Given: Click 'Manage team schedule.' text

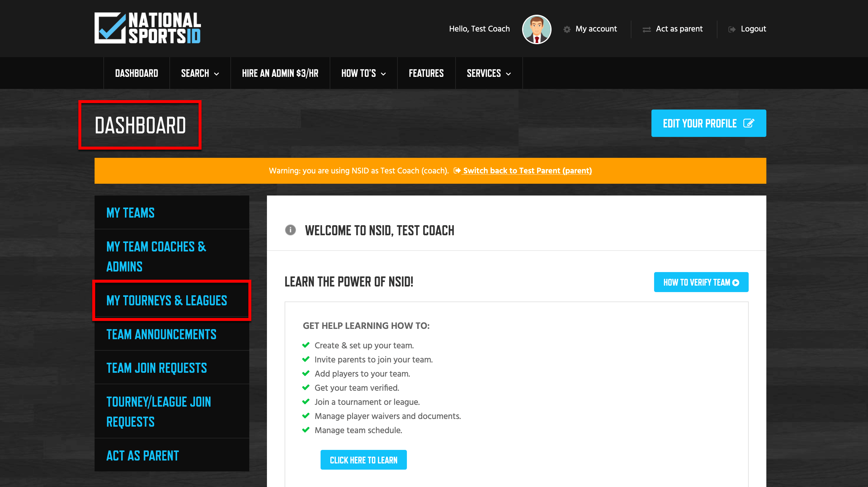Looking at the screenshot, I should (358, 430).
